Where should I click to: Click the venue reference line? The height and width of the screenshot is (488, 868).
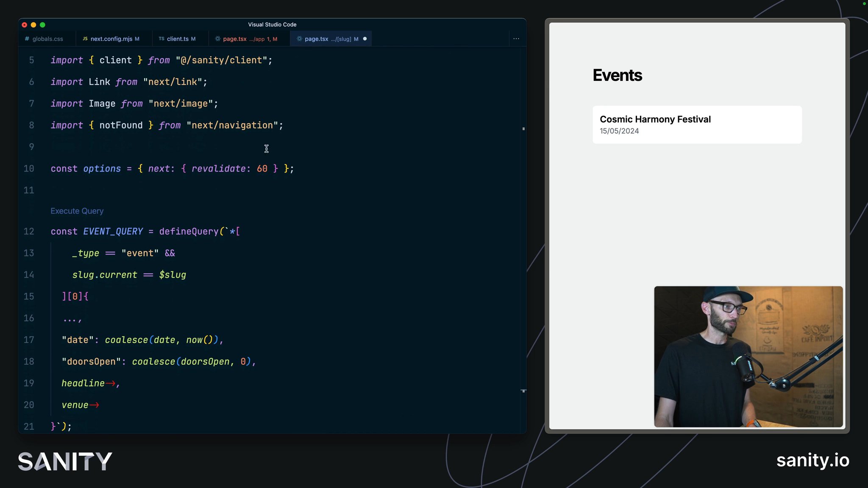tap(81, 405)
